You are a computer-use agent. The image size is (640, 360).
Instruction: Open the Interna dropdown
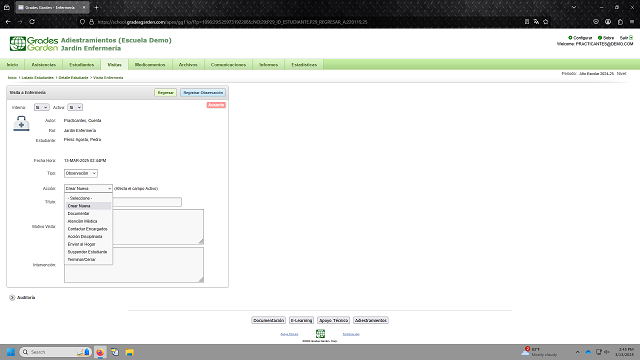[x=41, y=107]
